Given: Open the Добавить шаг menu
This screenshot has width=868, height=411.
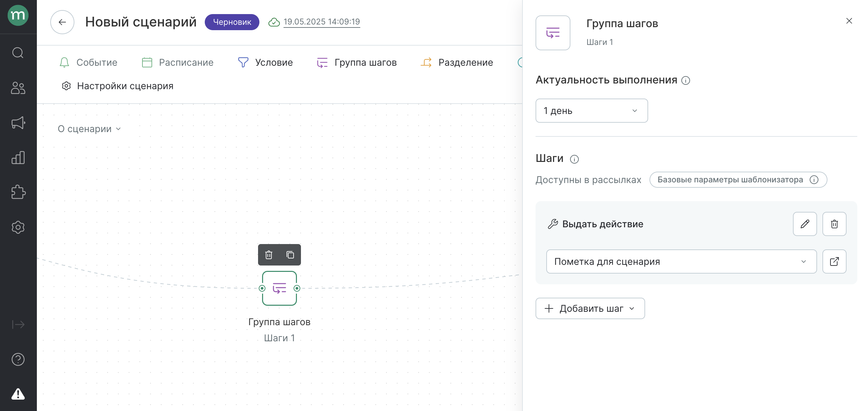Looking at the screenshot, I should tap(590, 308).
